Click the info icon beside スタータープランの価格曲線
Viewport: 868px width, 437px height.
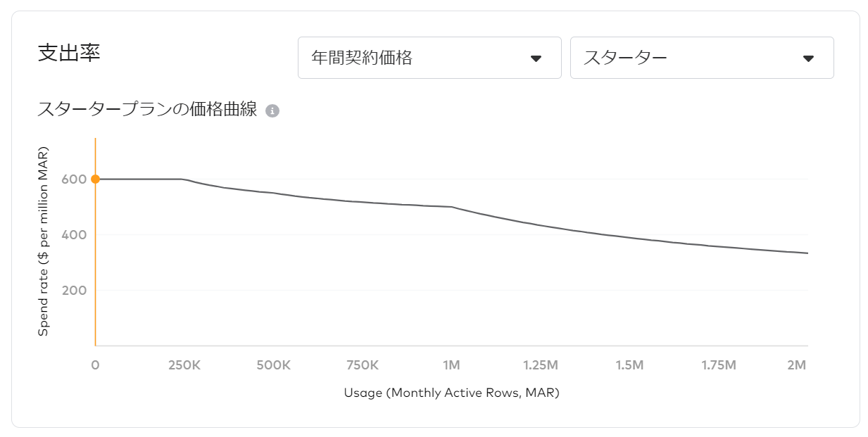coord(272,111)
